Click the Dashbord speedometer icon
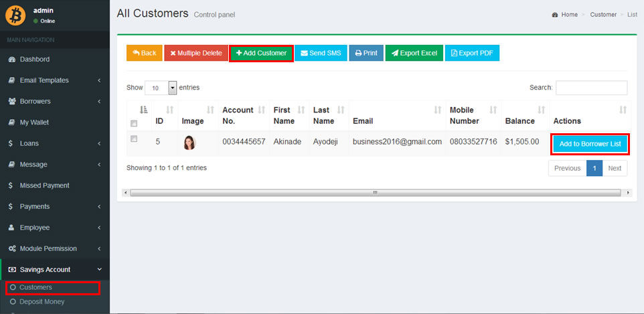 click(x=12, y=60)
